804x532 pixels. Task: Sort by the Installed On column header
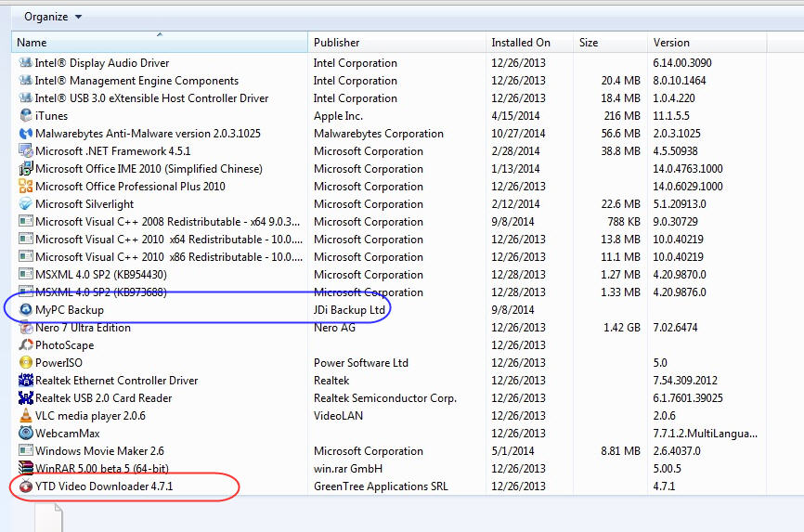click(x=529, y=43)
